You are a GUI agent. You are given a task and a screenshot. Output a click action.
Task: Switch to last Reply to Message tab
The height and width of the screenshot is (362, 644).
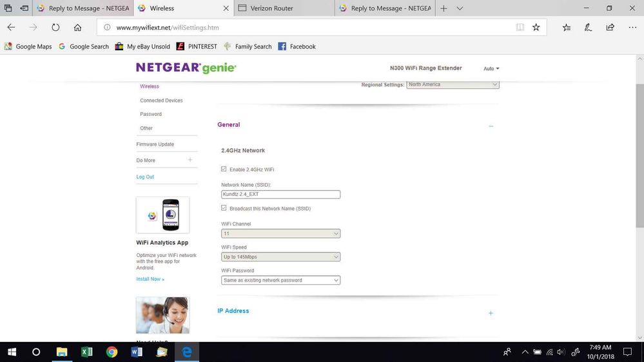(x=385, y=8)
